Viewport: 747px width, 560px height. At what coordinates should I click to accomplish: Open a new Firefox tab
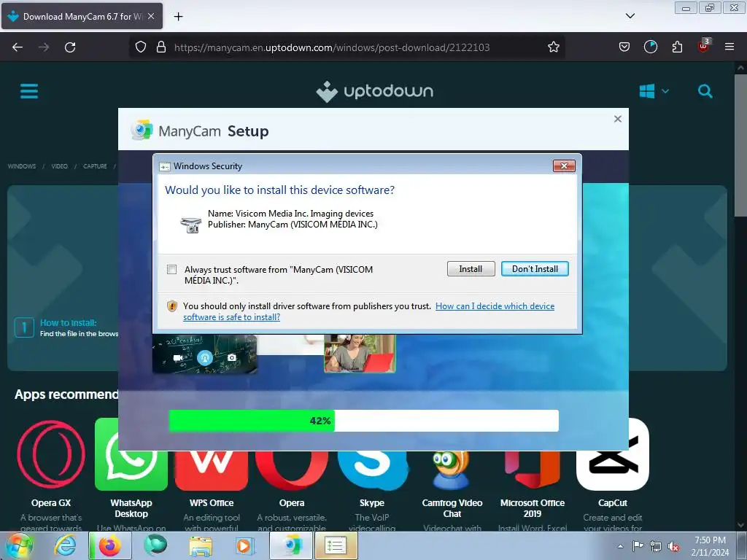point(178,17)
